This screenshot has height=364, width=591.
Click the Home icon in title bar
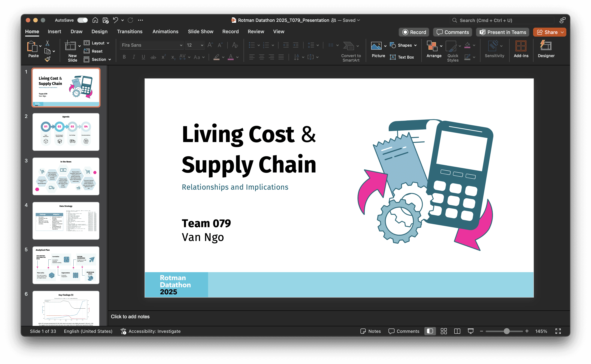click(95, 20)
